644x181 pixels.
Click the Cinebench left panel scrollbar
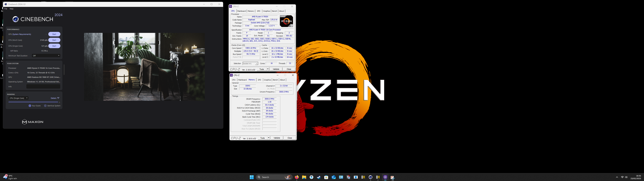(64, 69)
